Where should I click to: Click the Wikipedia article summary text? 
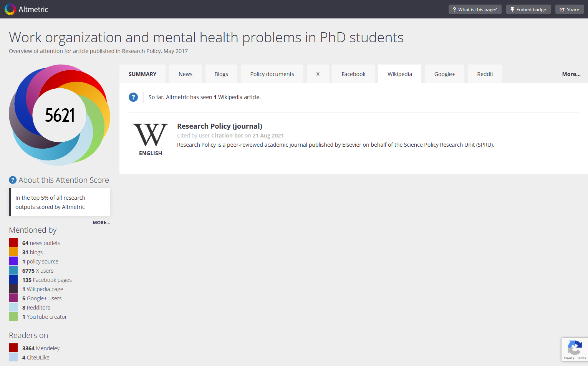point(336,145)
